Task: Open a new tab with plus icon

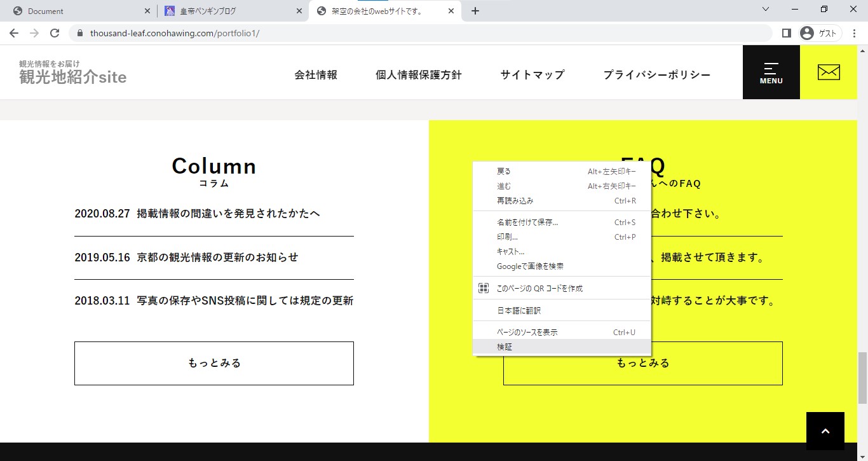Action: [475, 11]
